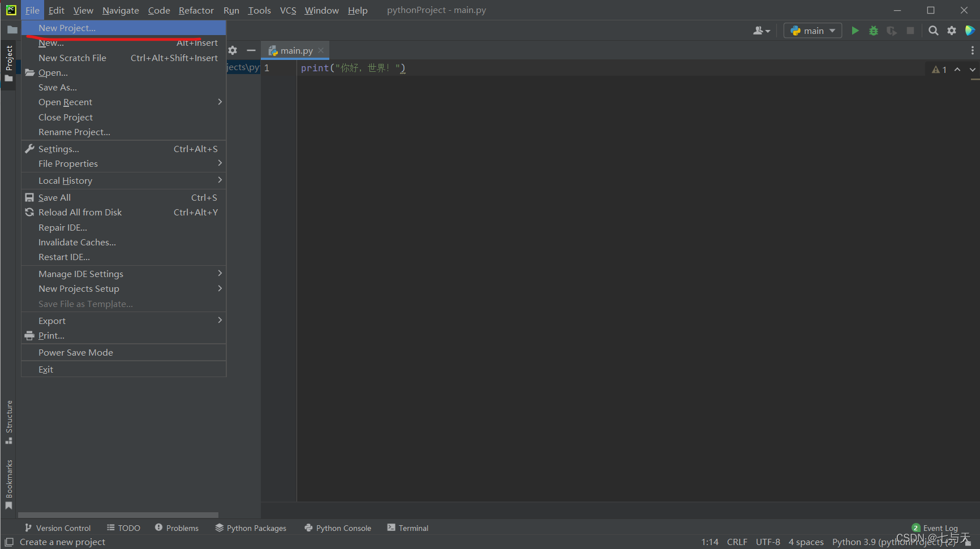Choose Exit from File menu
980x549 pixels.
pos(124,369)
